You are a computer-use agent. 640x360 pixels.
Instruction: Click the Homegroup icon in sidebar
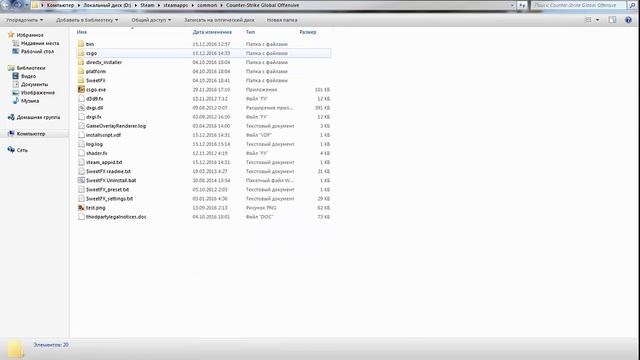[11, 117]
